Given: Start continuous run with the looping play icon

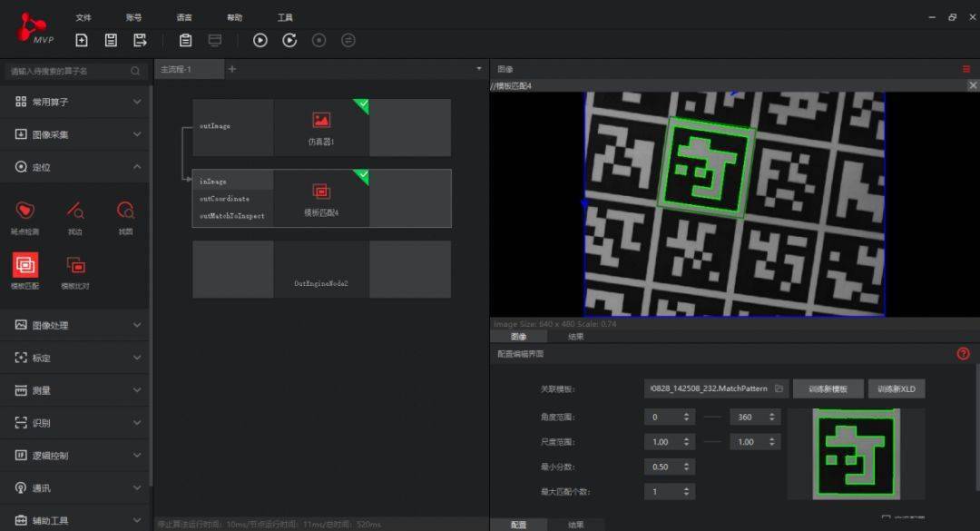Looking at the screenshot, I should click(x=289, y=41).
